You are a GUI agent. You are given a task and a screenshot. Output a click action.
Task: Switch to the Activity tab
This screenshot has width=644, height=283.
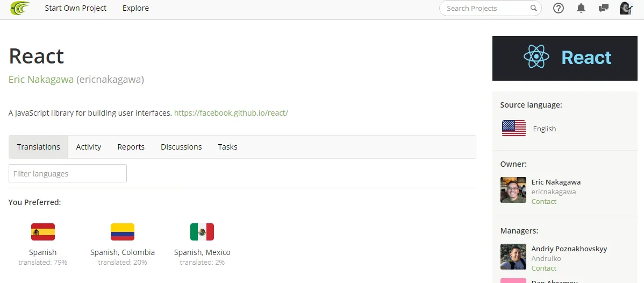88,147
